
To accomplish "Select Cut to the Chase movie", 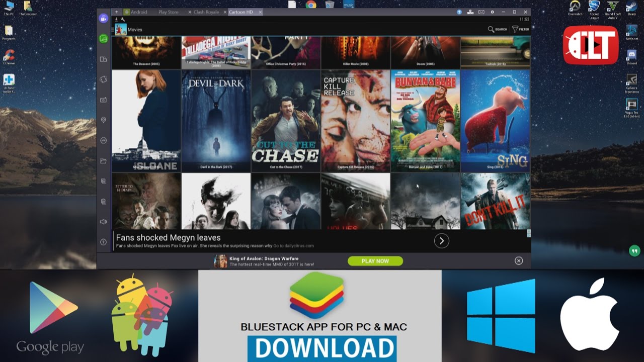I will [x=286, y=121].
